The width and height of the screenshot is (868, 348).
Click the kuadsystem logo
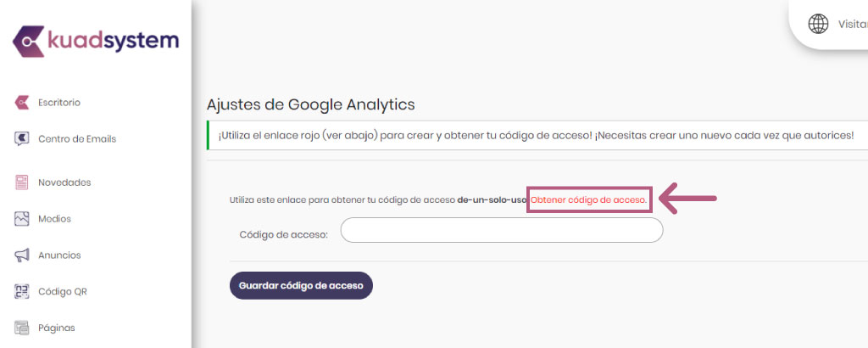95,41
